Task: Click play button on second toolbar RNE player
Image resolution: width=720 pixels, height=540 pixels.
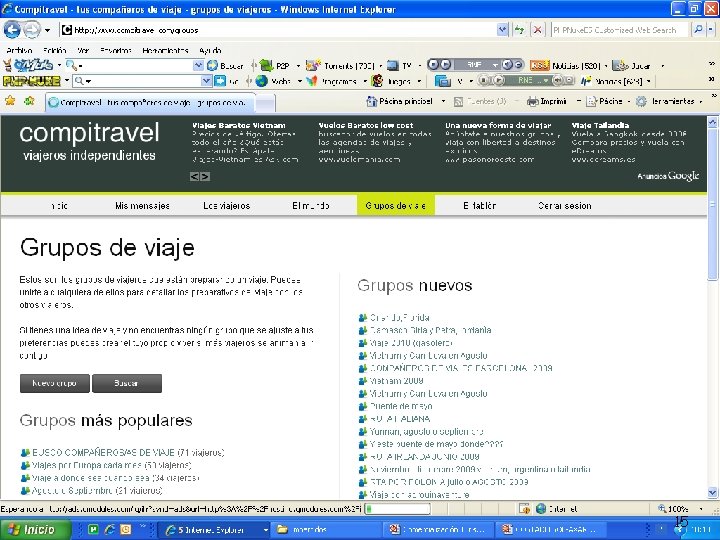Action: point(499,81)
